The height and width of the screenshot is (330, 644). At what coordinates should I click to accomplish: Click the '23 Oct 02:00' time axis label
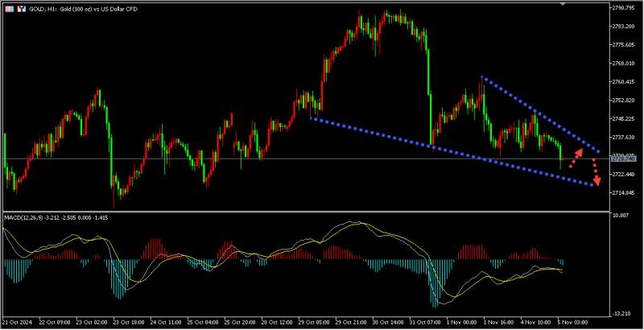(x=93, y=322)
